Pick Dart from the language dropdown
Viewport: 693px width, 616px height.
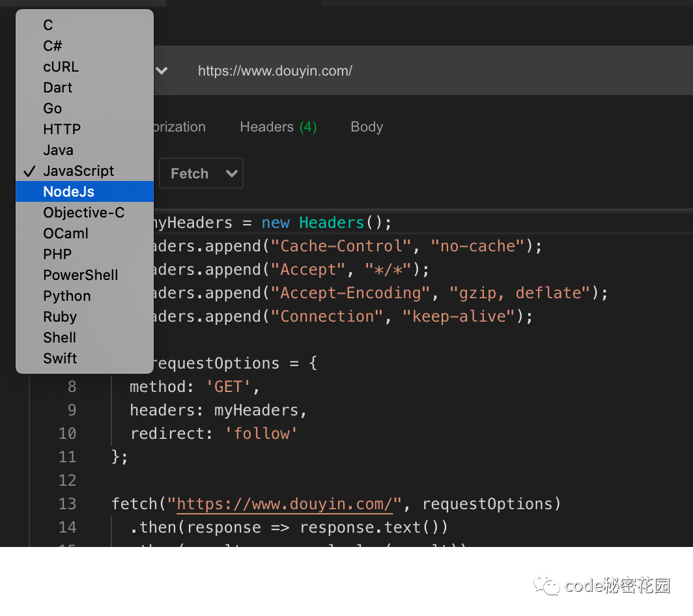click(x=58, y=87)
